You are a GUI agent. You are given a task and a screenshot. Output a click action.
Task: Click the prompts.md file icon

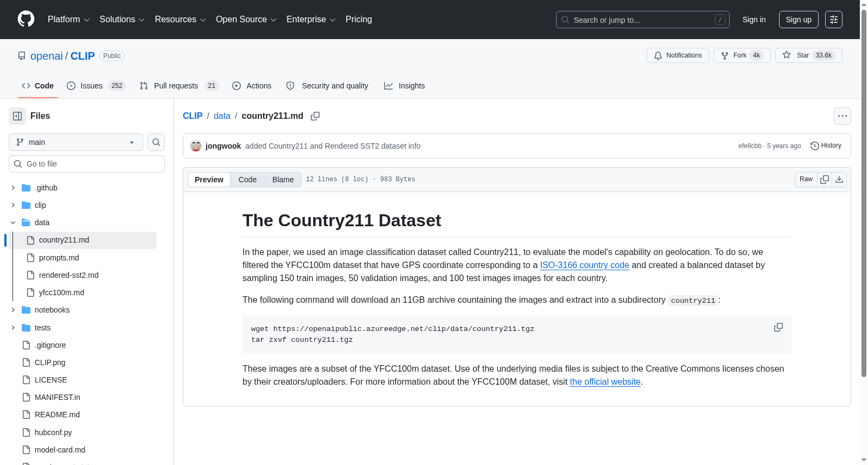(30, 258)
